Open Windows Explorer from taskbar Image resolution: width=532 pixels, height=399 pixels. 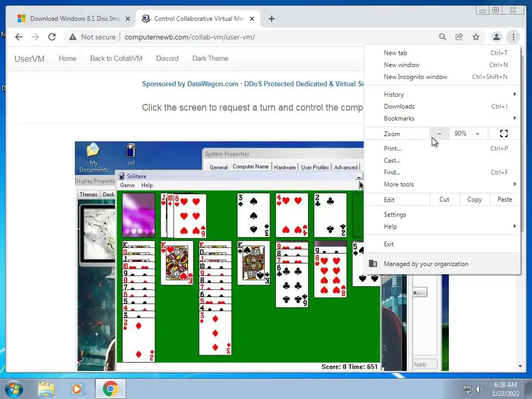pyautogui.click(x=46, y=389)
